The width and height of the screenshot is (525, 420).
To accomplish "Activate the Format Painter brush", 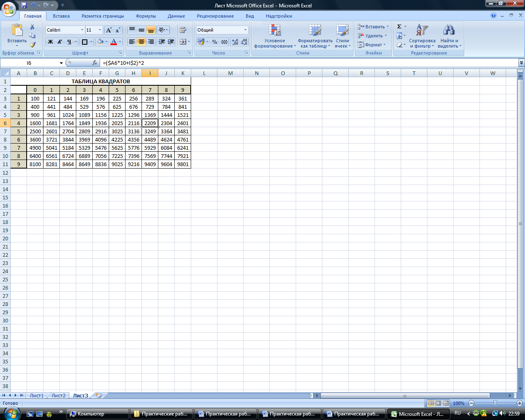I will tap(32, 45).
